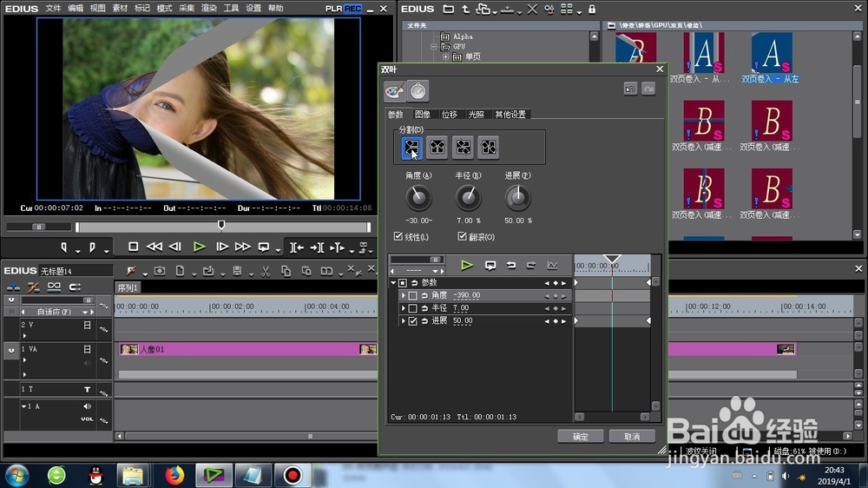Enable keyframes for the 角度 parameter
The height and width of the screenshot is (488, 868).
pos(412,296)
